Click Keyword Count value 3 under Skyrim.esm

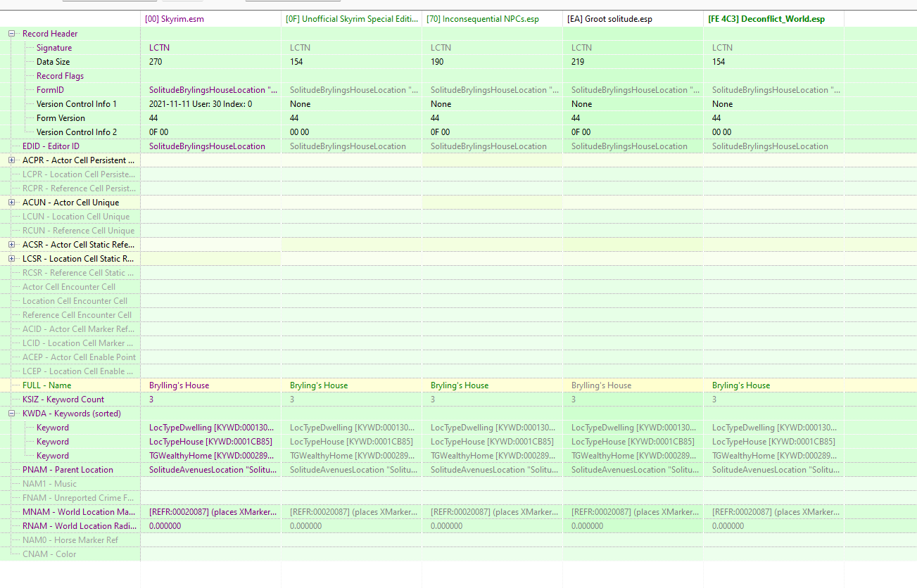(x=151, y=400)
